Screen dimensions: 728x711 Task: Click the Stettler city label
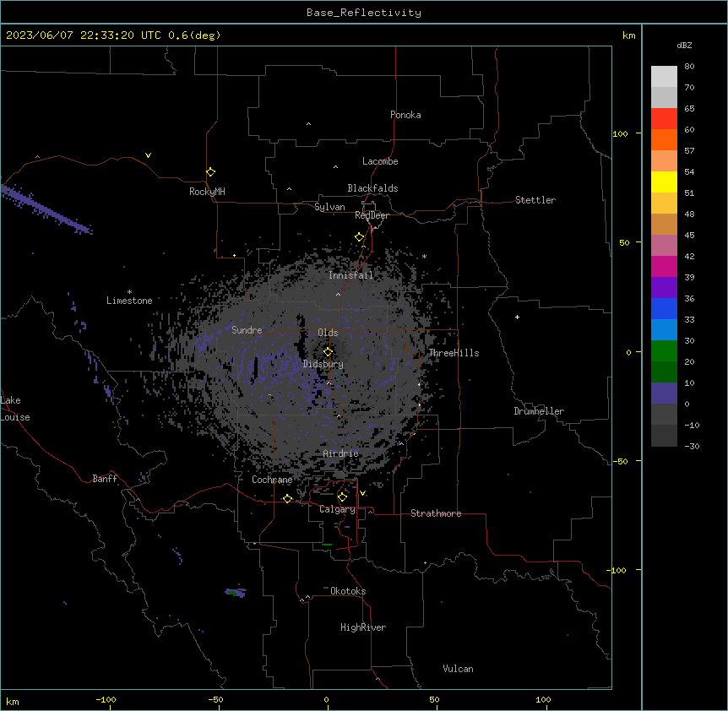535,200
